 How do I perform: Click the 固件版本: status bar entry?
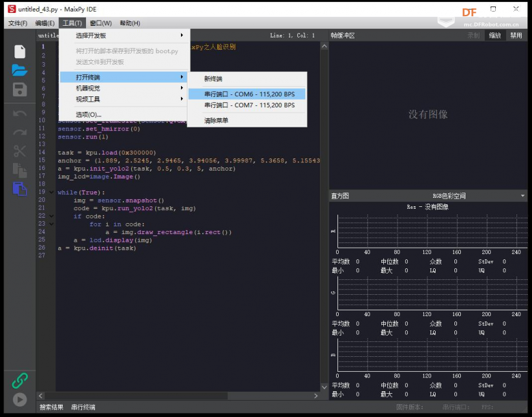coord(410,407)
